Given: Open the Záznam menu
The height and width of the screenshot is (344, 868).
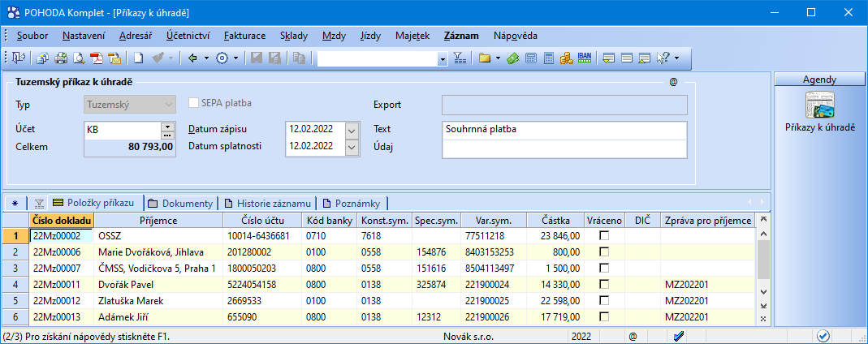Looking at the screenshot, I should (x=461, y=36).
